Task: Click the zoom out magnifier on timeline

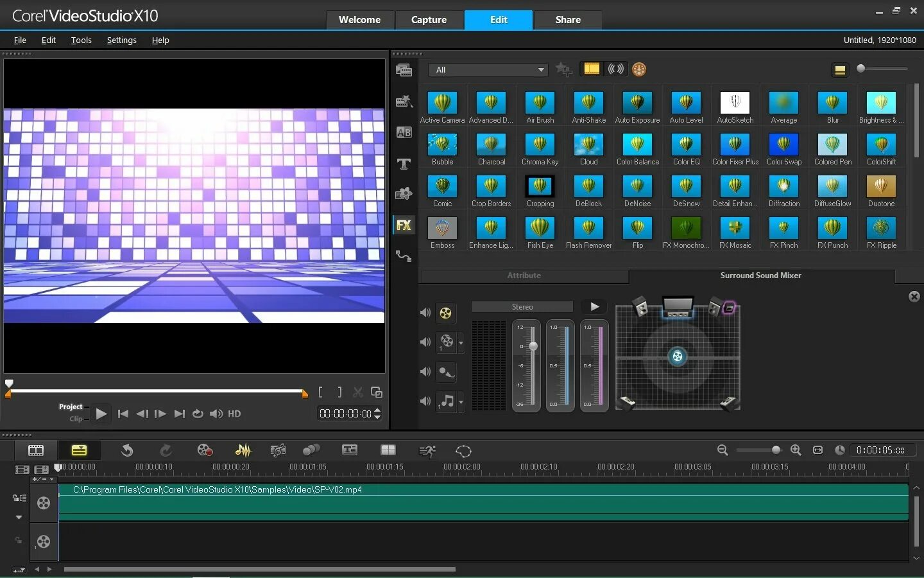Action: click(x=723, y=450)
